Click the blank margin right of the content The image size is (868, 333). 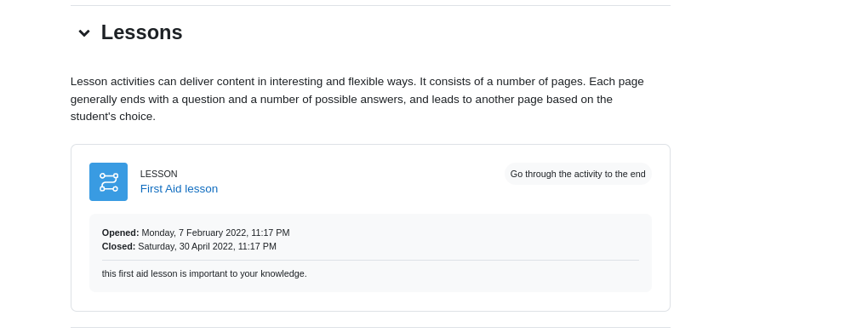click(x=769, y=166)
